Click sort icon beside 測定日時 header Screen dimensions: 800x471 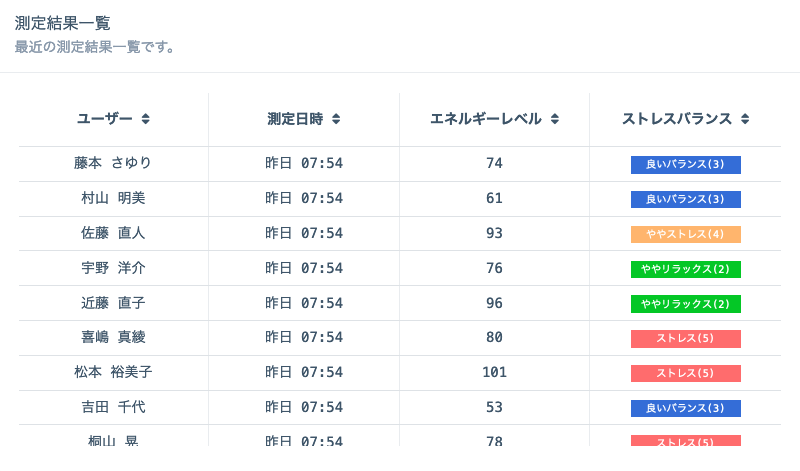[336, 119]
